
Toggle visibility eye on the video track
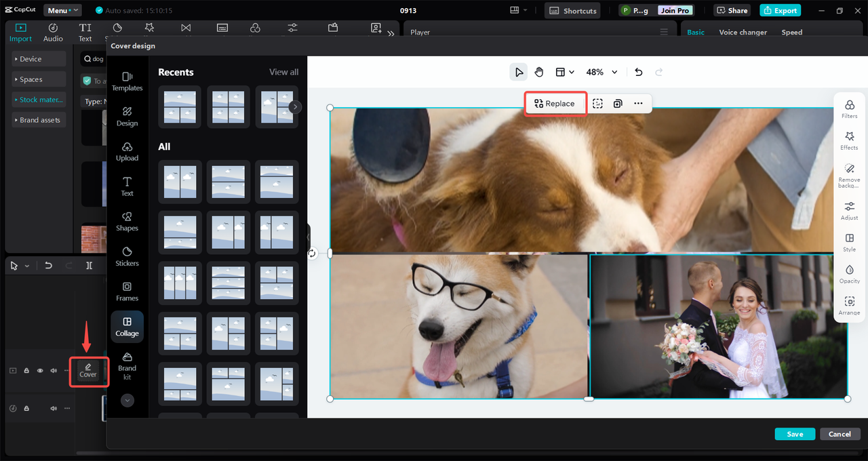pyautogui.click(x=40, y=371)
